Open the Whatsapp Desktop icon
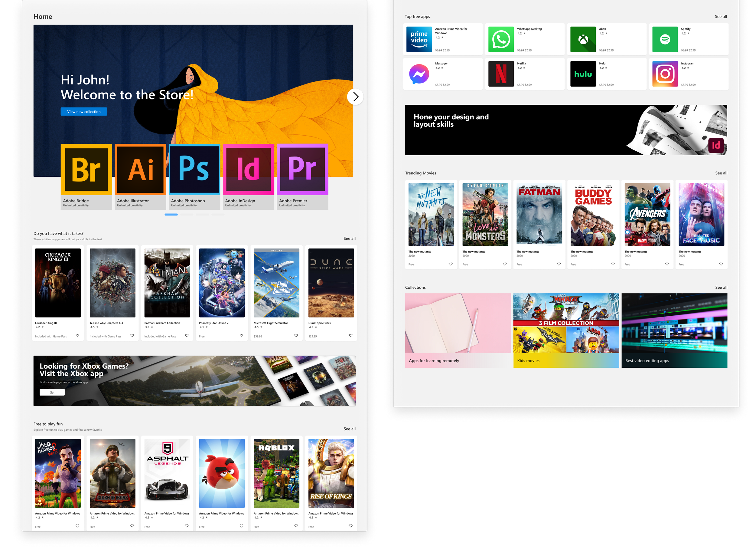Viewport: 756px width, 556px height. (501, 39)
